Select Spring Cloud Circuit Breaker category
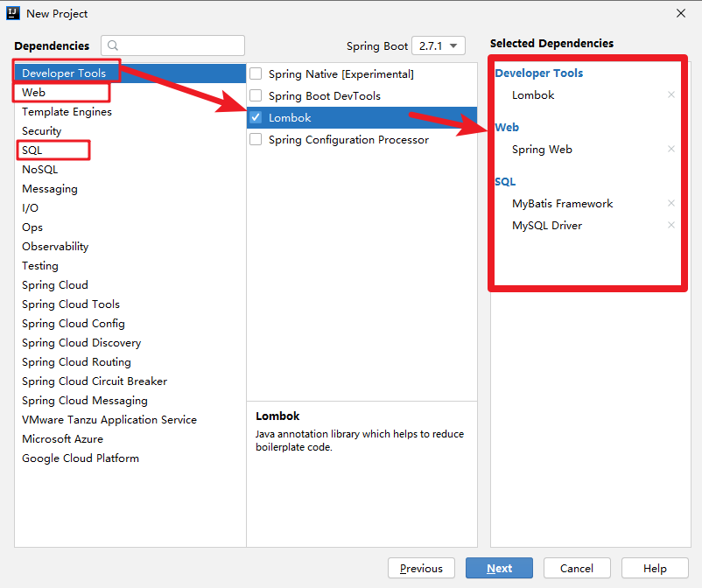This screenshot has height=588, width=702. click(x=130, y=381)
